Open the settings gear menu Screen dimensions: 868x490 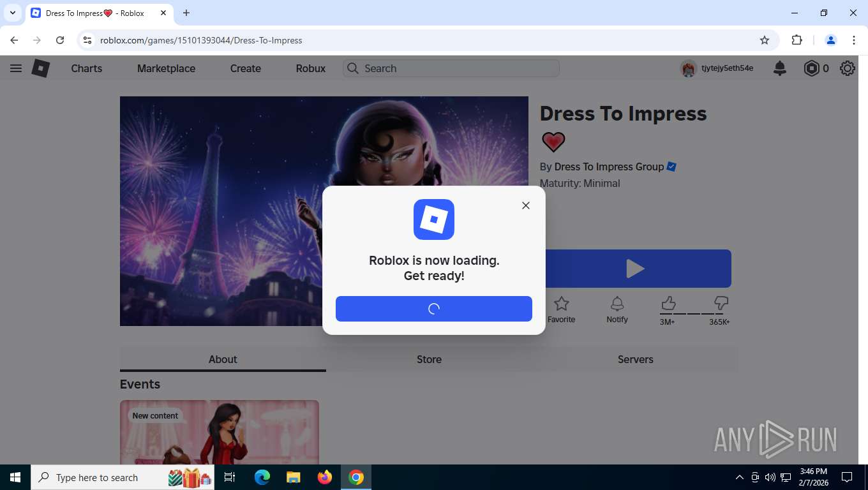pyautogui.click(x=848, y=68)
